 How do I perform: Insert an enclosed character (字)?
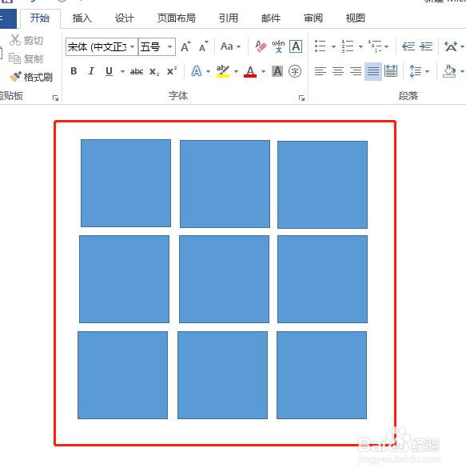pos(295,71)
